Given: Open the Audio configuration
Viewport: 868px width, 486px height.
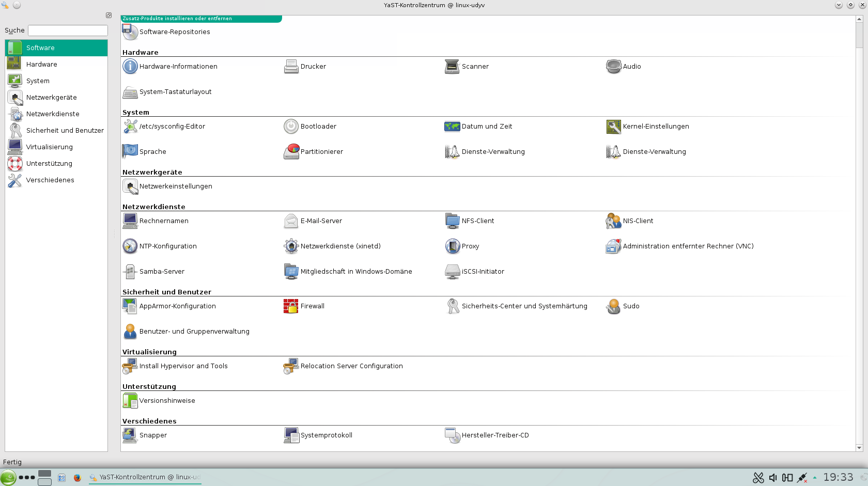Looking at the screenshot, I should [x=632, y=66].
